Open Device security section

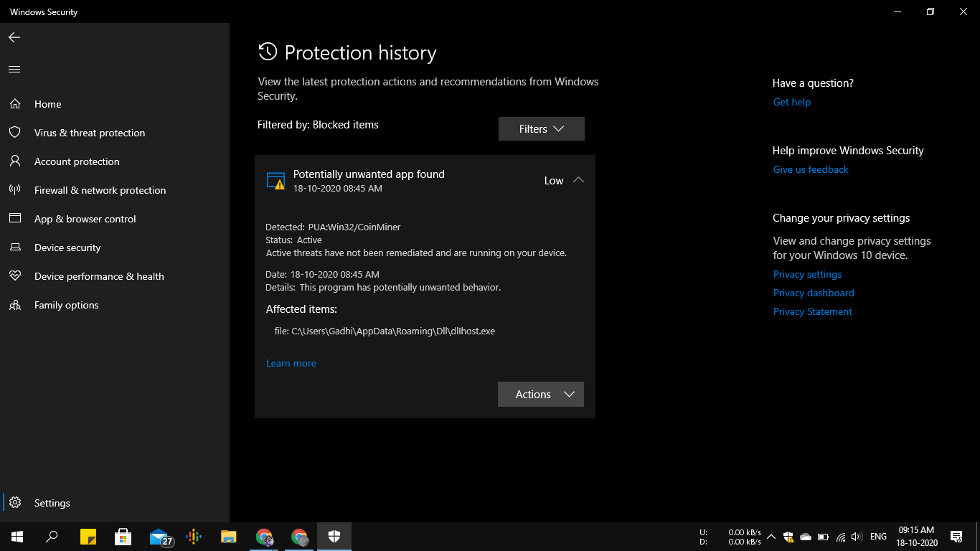[67, 248]
